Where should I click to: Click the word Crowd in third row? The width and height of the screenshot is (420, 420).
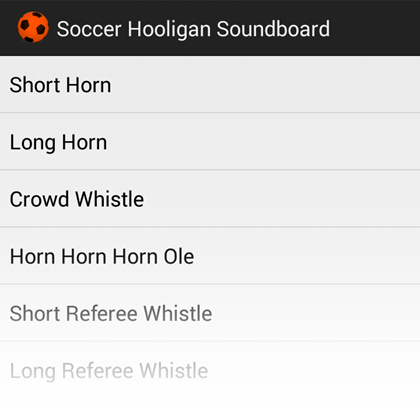pyautogui.click(x=39, y=199)
